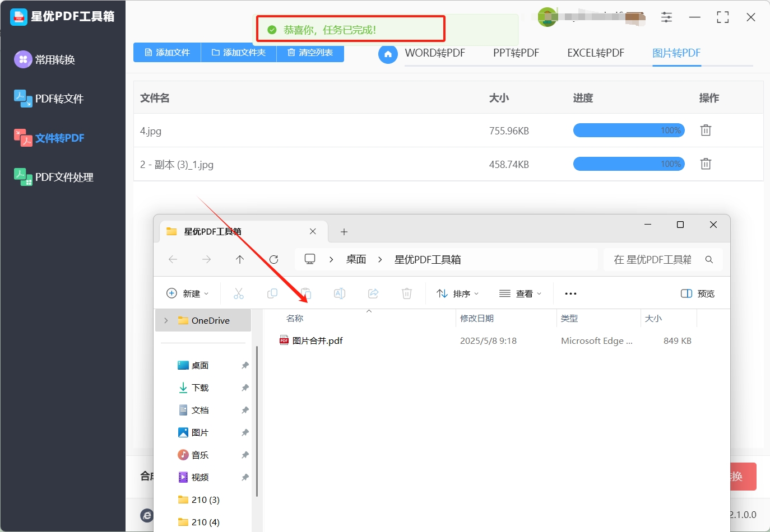Screen dimensions: 770x532
Task: Click 桌面 in the address breadcrumb
Action: [356, 259]
